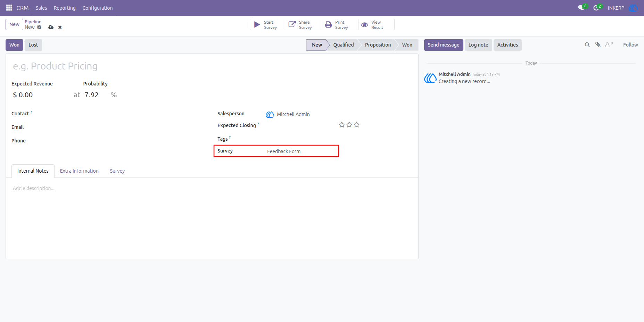Select the Internal Notes tab
This screenshot has height=322, width=644.
[x=33, y=171]
